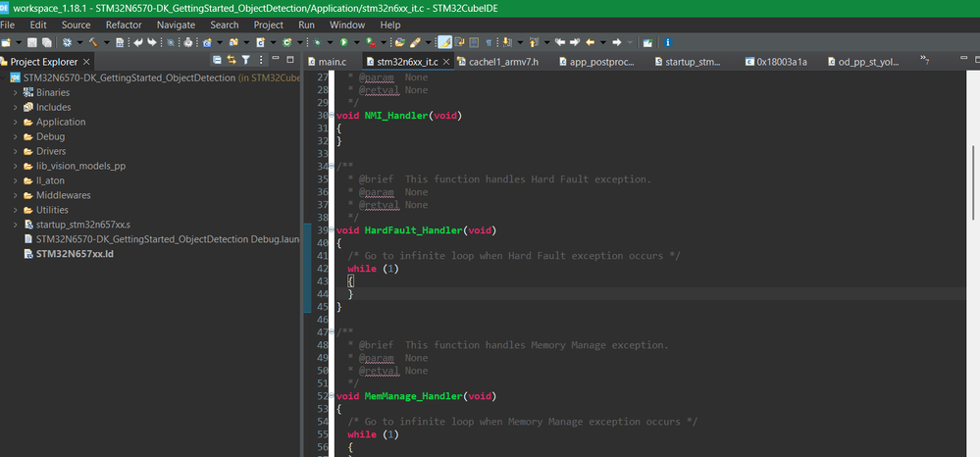
Task: Click the Save icon in toolbar
Action: pos(32,43)
